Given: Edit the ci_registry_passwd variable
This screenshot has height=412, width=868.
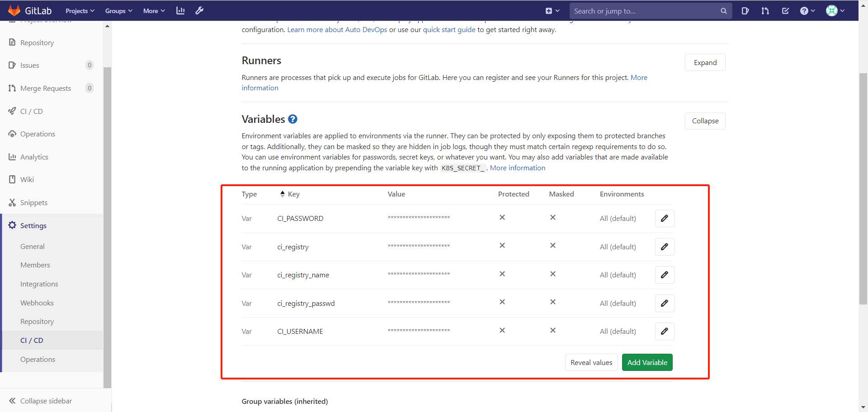Looking at the screenshot, I should coord(664,303).
